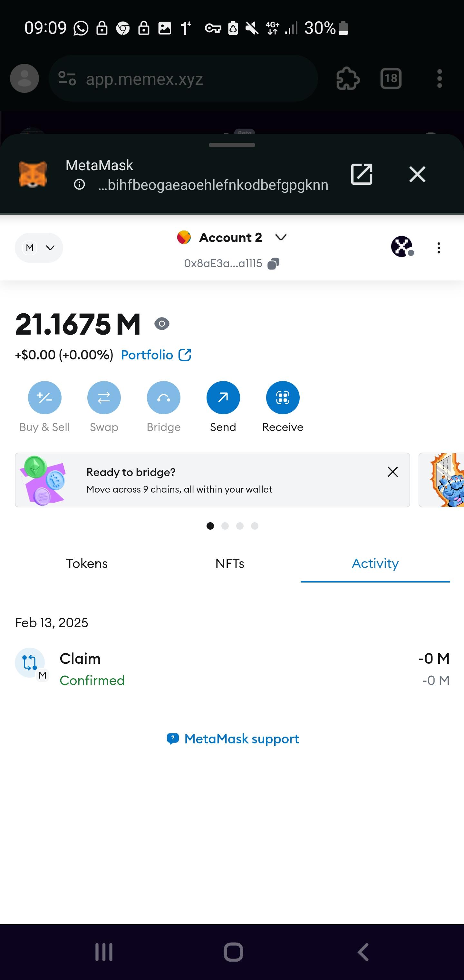This screenshot has width=464, height=980.
Task: Expand the Account 2 selector
Action: pyautogui.click(x=231, y=237)
